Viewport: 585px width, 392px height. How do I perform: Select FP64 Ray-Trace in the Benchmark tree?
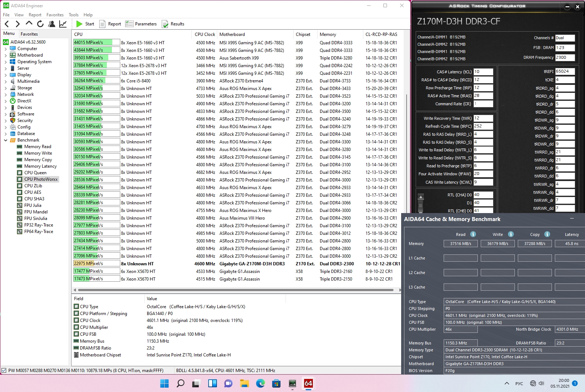pos(39,232)
